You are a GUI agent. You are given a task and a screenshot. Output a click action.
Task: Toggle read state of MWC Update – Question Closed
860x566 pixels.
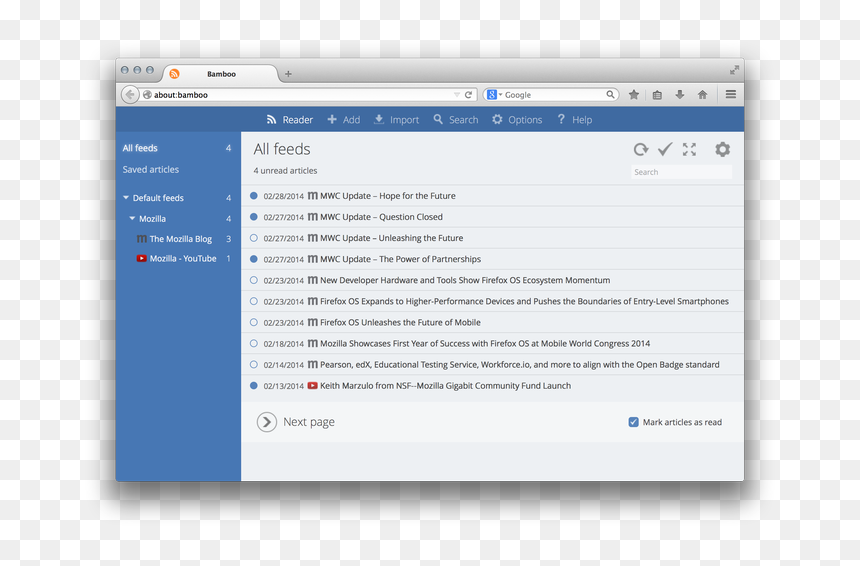coord(253,217)
